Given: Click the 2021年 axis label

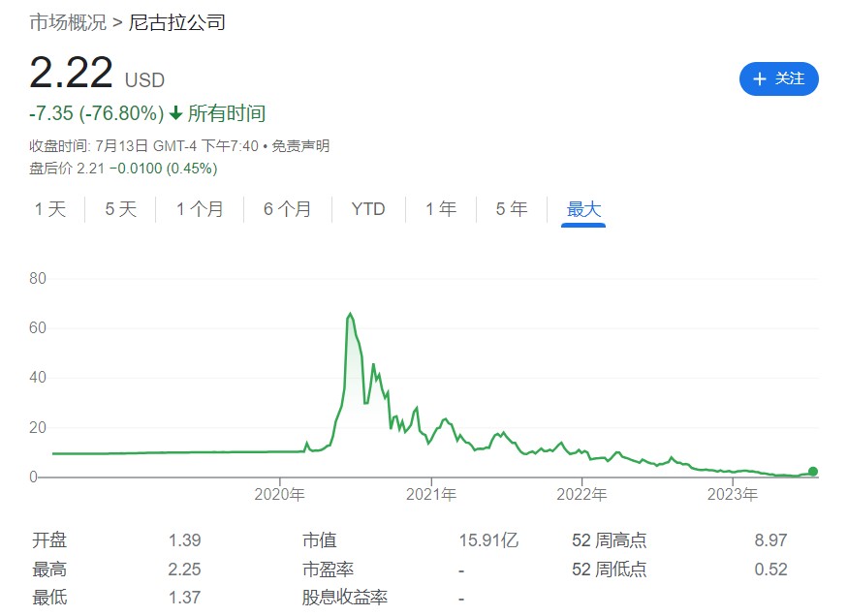Looking at the screenshot, I should [x=431, y=494].
